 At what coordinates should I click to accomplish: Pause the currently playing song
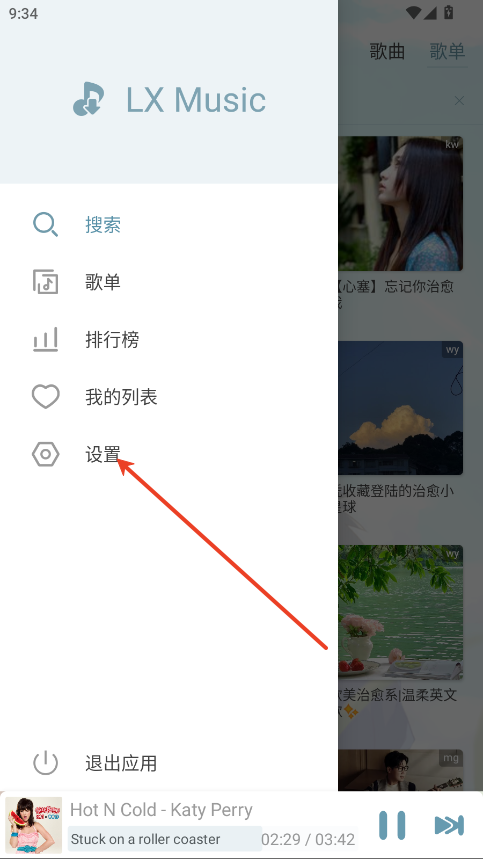tap(392, 825)
